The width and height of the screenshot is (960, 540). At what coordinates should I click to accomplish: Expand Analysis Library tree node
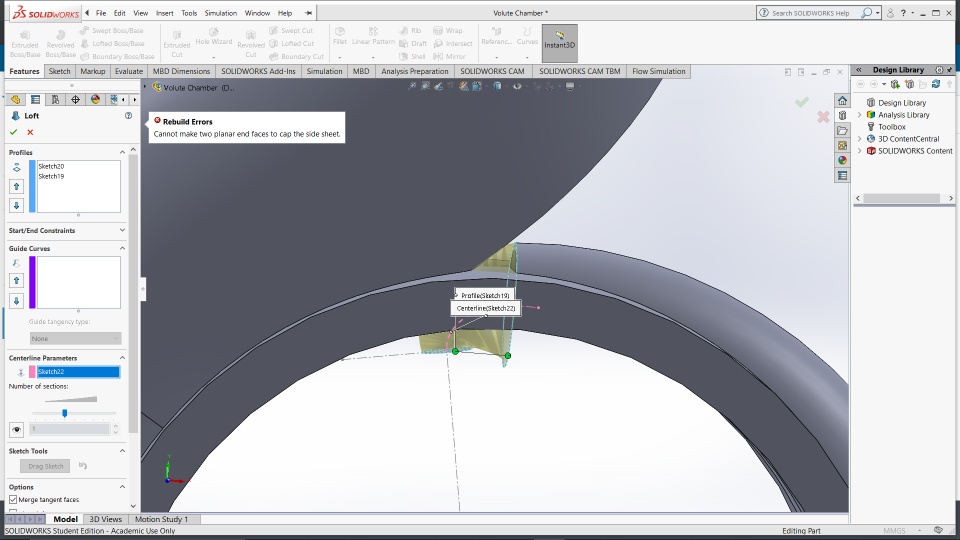[859, 115]
